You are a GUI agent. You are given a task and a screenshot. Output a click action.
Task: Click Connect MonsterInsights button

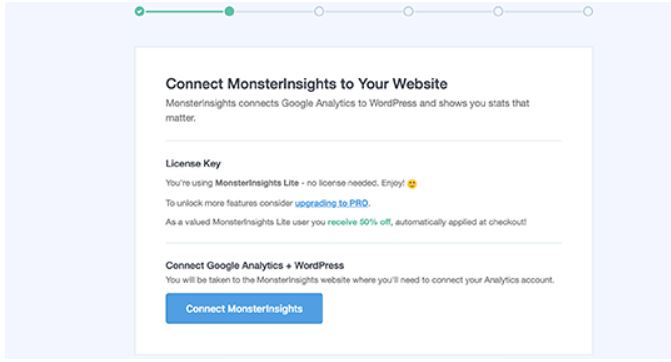(x=244, y=308)
